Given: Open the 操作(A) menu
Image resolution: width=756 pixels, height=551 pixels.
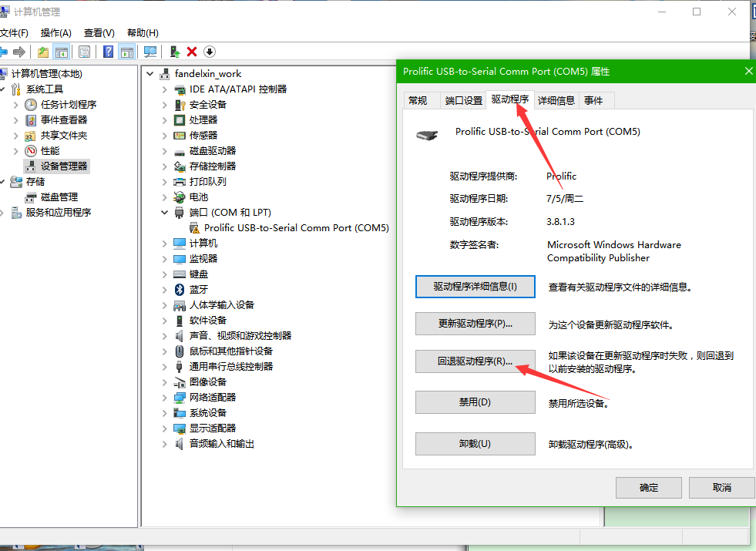Looking at the screenshot, I should pyautogui.click(x=56, y=33).
